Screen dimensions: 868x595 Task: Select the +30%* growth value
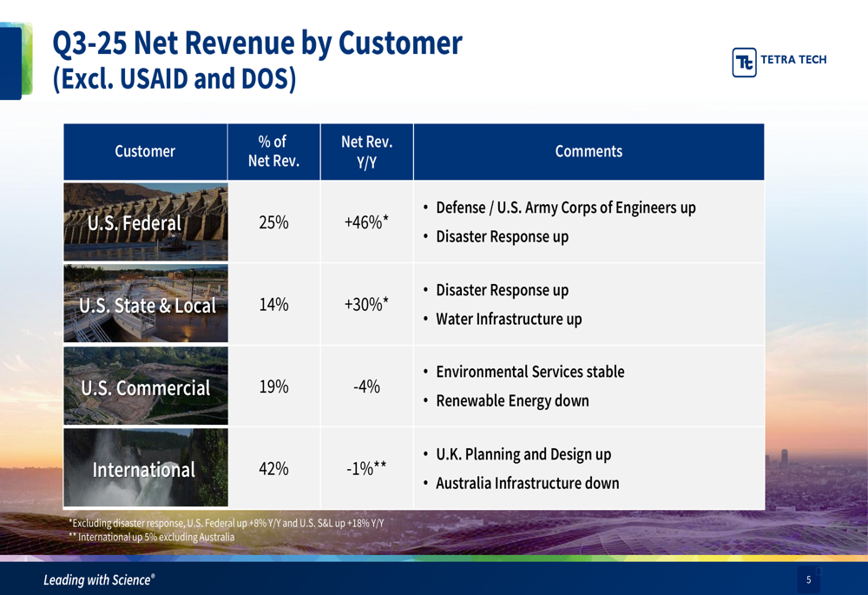click(366, 305)
